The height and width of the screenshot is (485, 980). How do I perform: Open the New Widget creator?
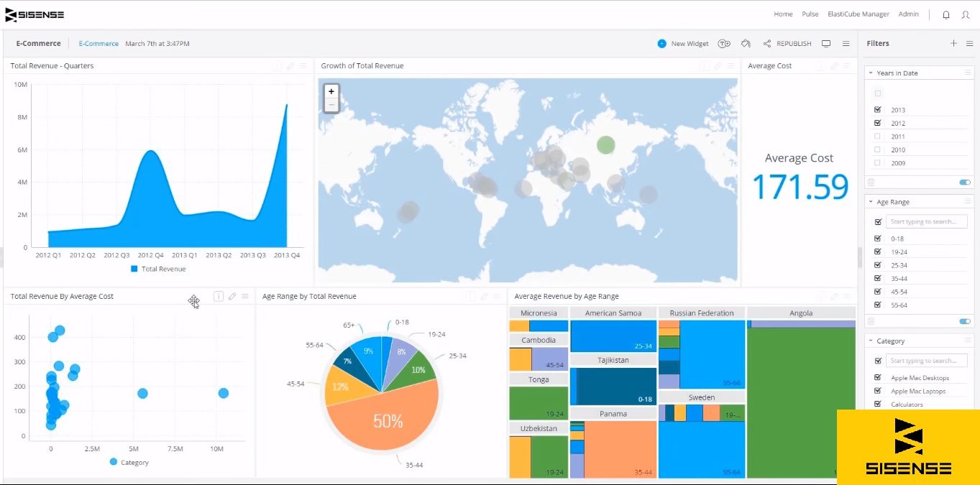click(682, 43)
